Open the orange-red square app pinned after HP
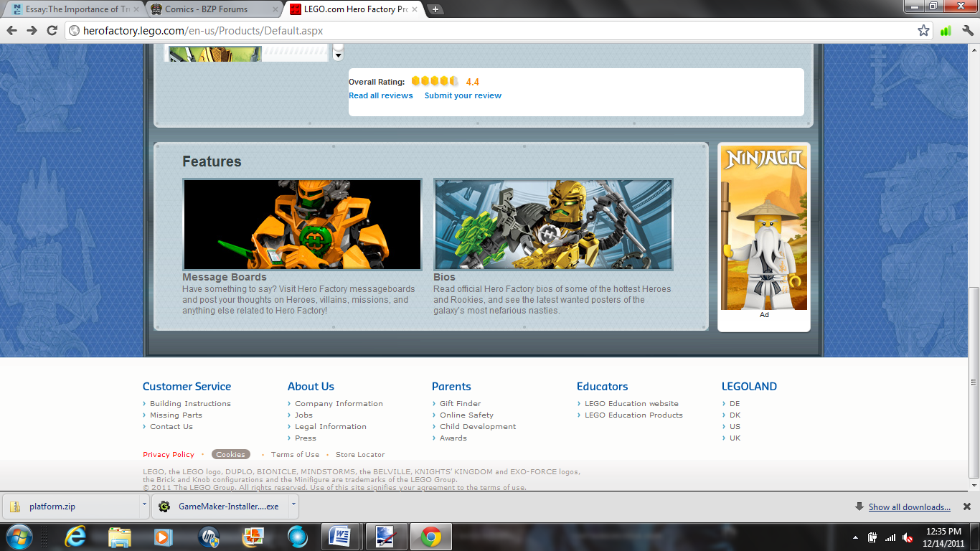The width and height of the screenshot is (980, 551). click(x=253, y=537)
